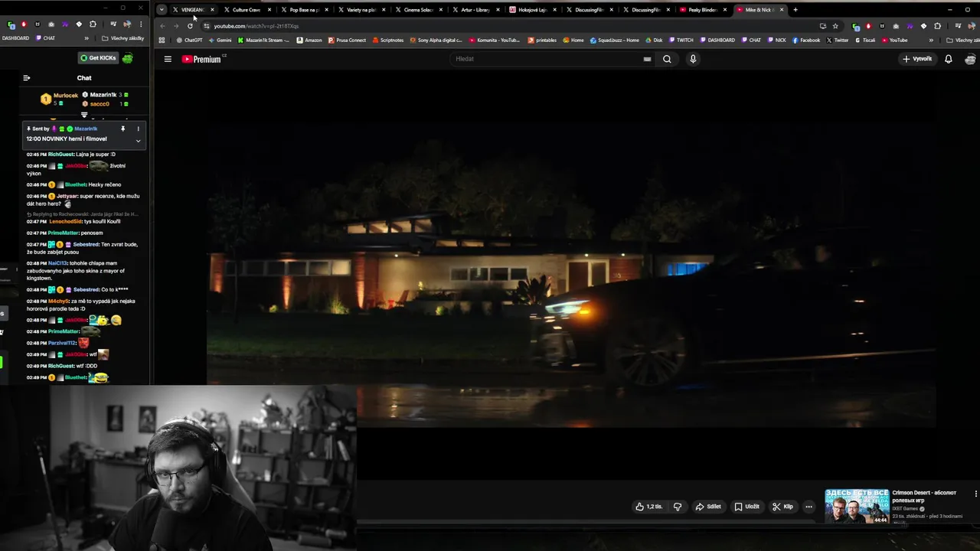Screen dimensions: 980x551
Task: Like the video with thumbs-up button
Action: point(648,507)
